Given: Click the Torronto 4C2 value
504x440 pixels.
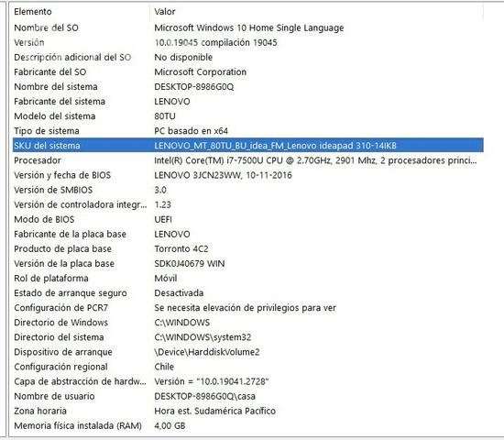Looking at the screenshot, I should click(x=181, y=249).
